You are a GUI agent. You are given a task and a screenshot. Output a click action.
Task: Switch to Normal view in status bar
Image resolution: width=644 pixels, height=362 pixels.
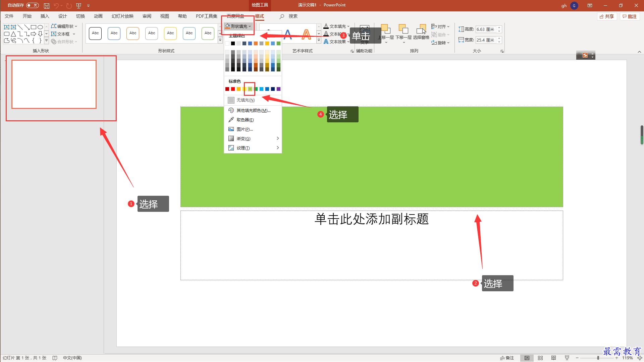pyautogui.click(x=527, y=358)
